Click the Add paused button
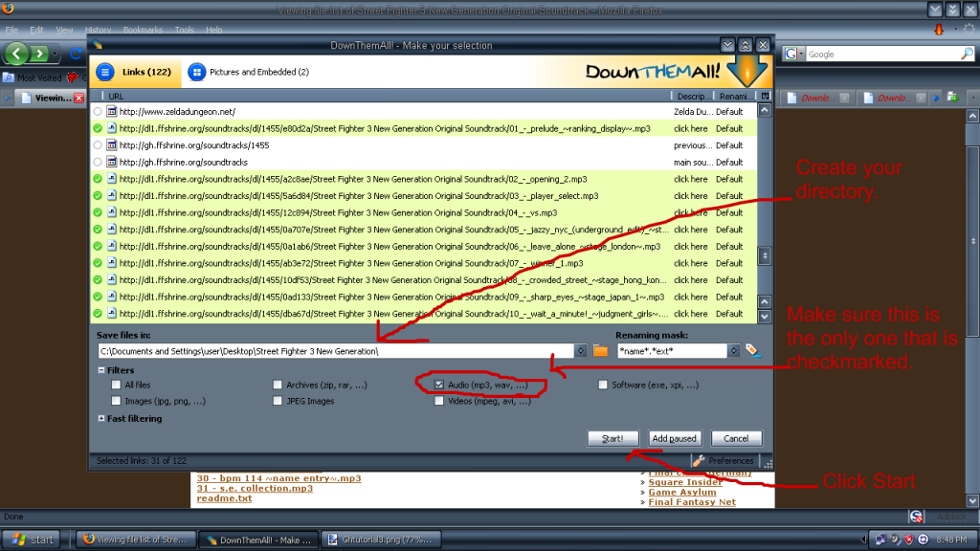This screenshot has height=551, width=980. coord(675,438)
